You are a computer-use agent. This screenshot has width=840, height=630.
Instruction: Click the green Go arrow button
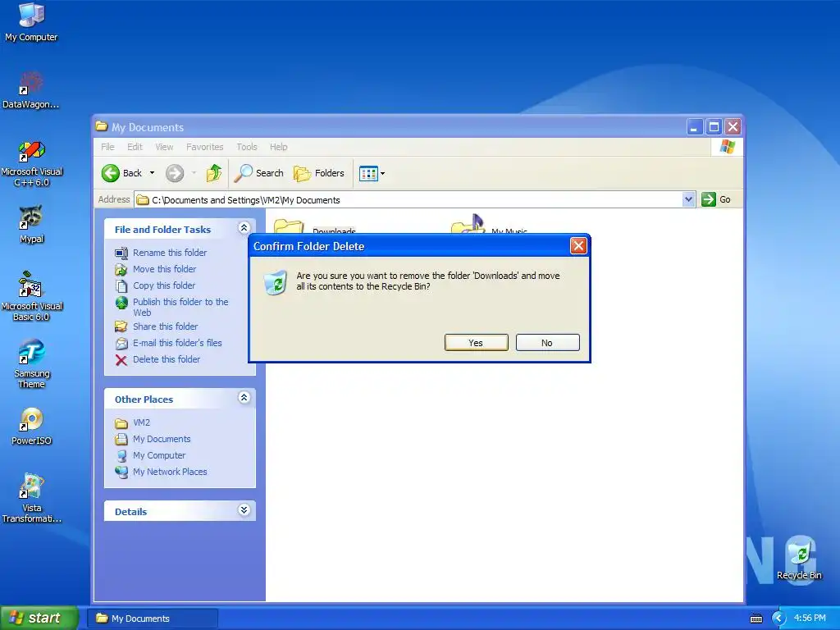709,199
